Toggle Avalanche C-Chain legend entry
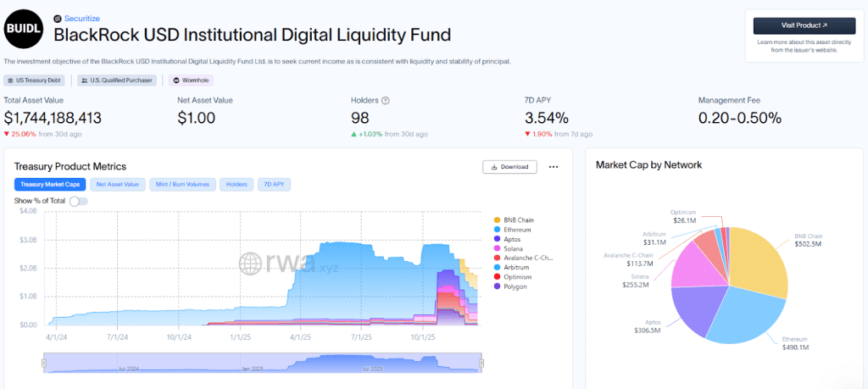Viewport: 868px width, 389px height. [522, 258]
